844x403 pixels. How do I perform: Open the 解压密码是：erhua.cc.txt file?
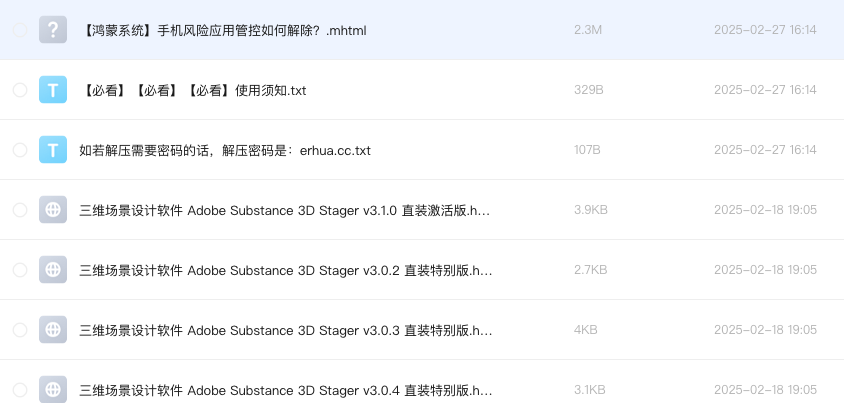tap(225, 151)
